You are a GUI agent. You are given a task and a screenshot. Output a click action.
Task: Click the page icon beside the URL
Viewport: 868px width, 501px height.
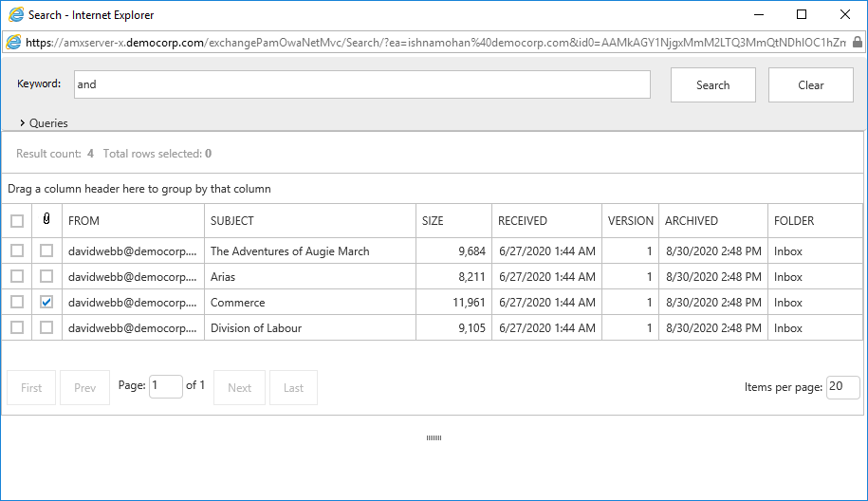(x=14, y=42)
